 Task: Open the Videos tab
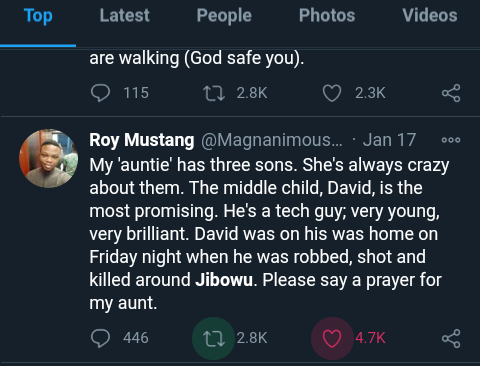(430, 16)
